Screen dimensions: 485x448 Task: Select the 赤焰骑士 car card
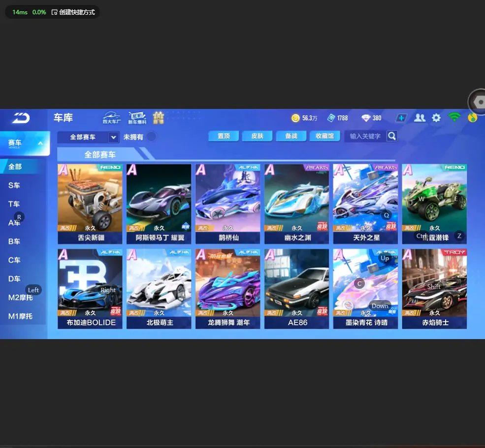click(x=434, y=289)
